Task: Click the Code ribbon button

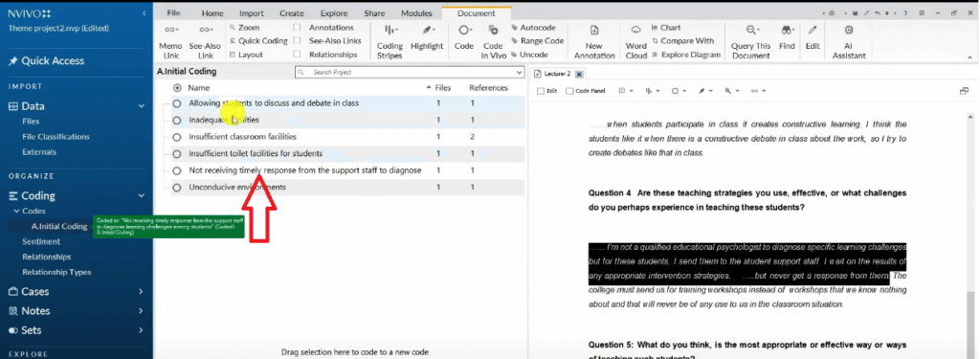Action: click(464, 37)
